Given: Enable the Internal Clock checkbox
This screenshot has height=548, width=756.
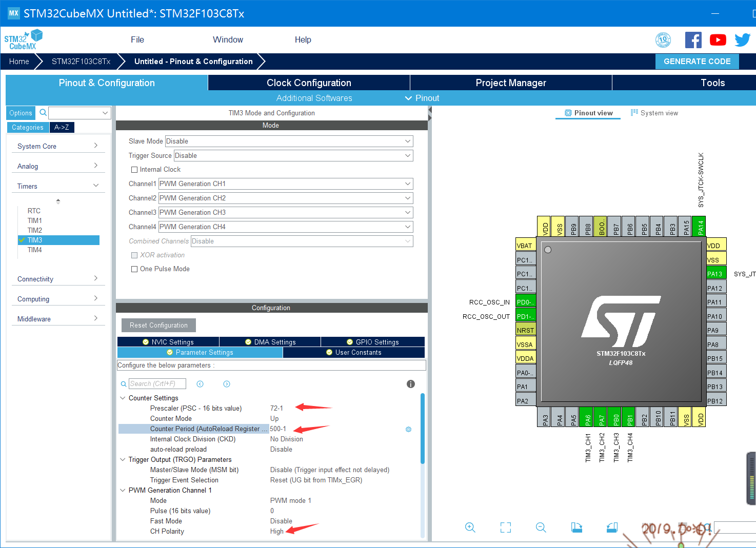Looking at the screenshot, I should coord(134,170).
